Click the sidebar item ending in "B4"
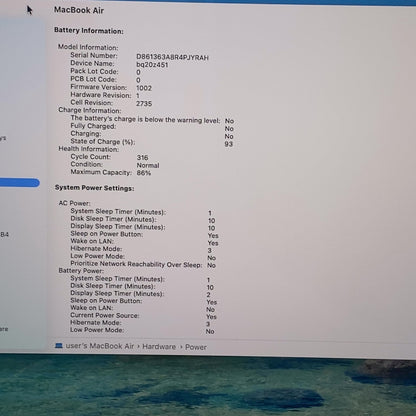Viewport: 416px width, 416px height. pyautogui.click(x=4, y=234)
